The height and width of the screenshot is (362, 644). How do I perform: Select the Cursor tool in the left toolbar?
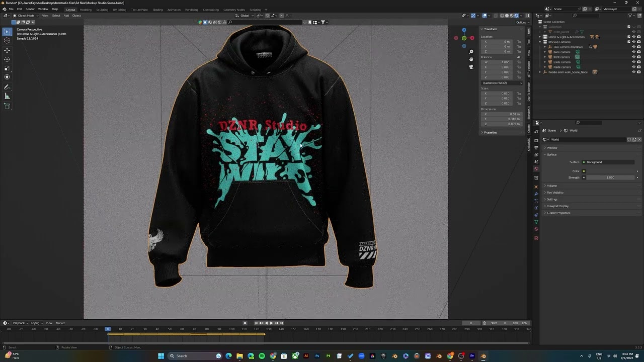(7, 41)
